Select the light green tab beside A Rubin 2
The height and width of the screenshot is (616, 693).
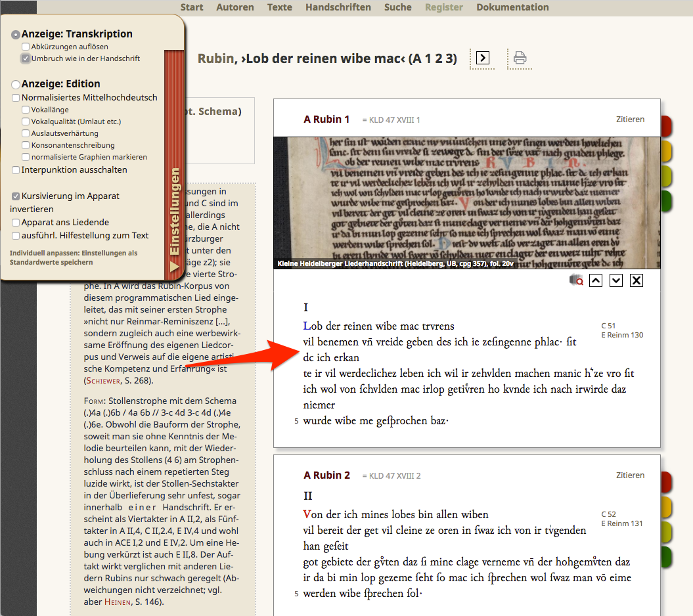click(x=666, y=532)
